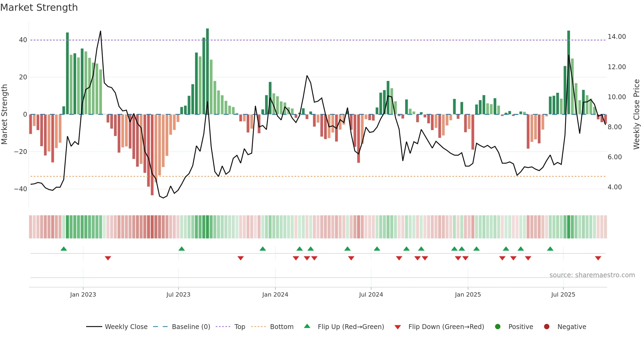Click the −40 strength axis tick

(x=21, y=189)
